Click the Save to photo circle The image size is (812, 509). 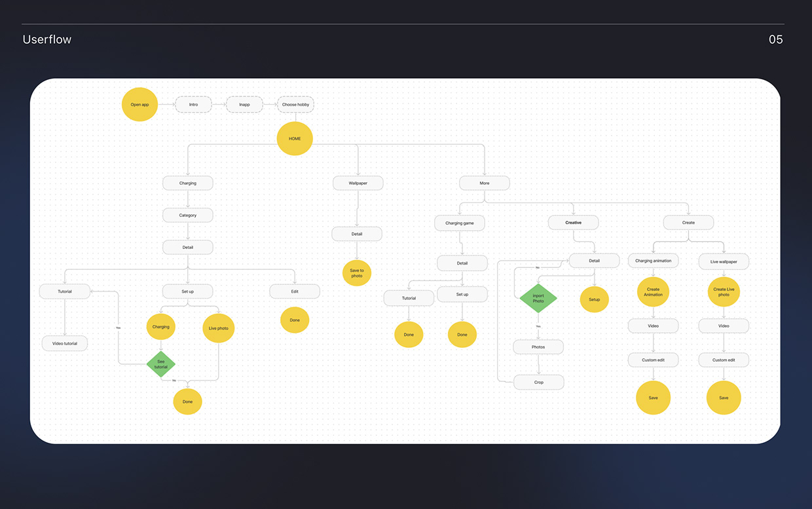point(357,273)
